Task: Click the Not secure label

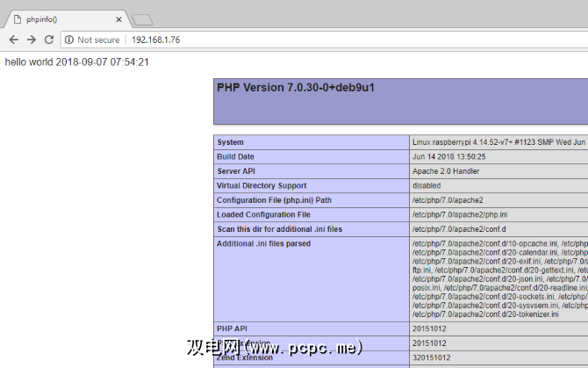Action: coord(98,40)
